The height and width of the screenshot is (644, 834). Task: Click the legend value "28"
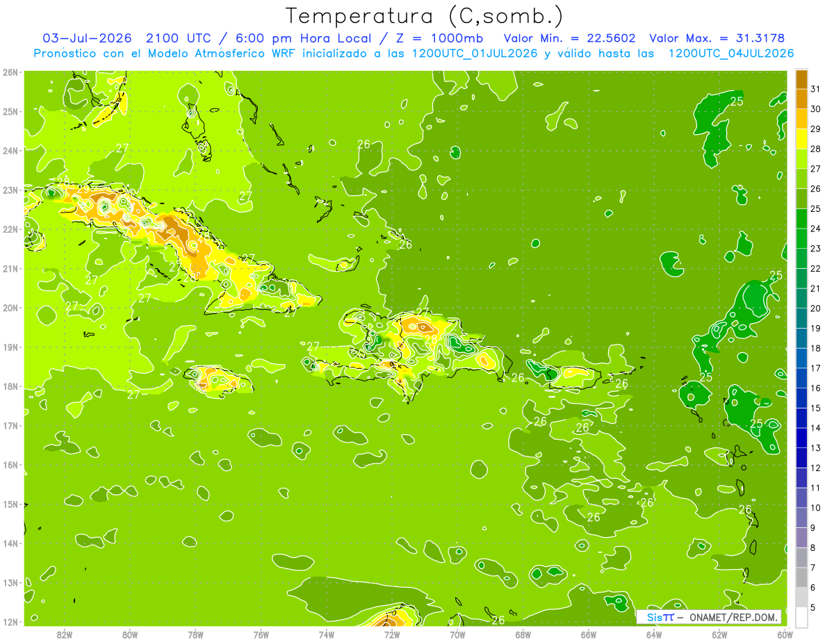click(815, 149)
